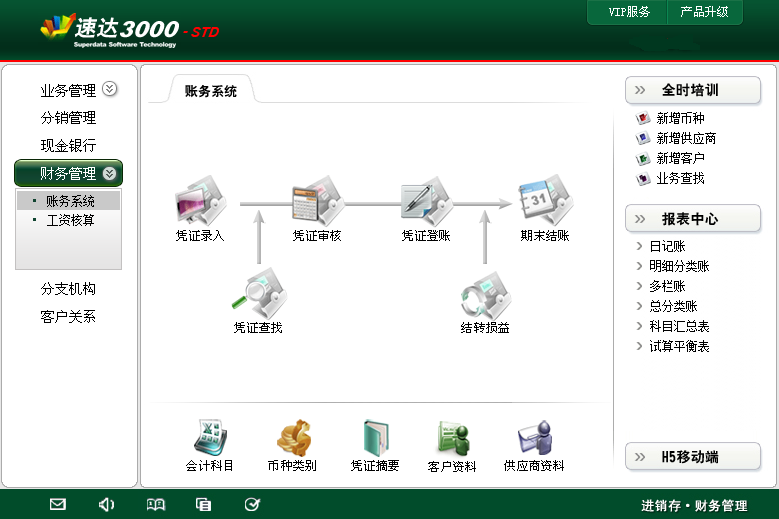Open the 凭证审核 calculator icon

(x=318, y=200)
